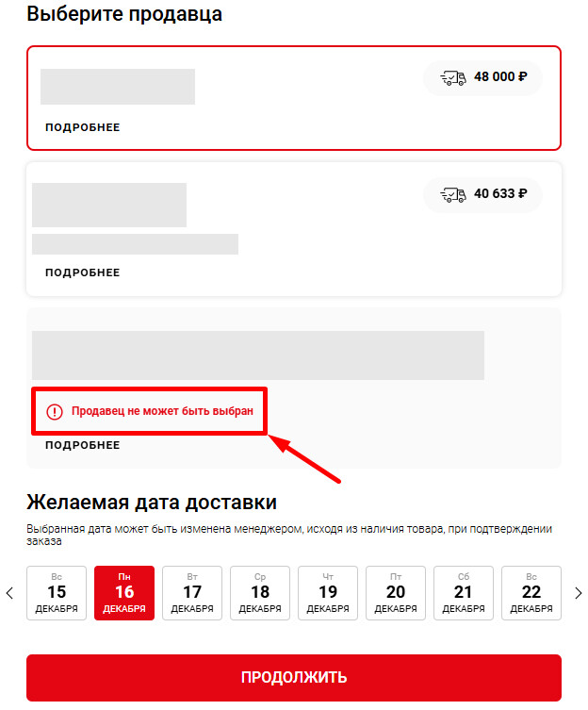This screenshot has width=588, height=710.
Task: Set delivery to Sunday 22 December
Action: [x=531, y=593]
